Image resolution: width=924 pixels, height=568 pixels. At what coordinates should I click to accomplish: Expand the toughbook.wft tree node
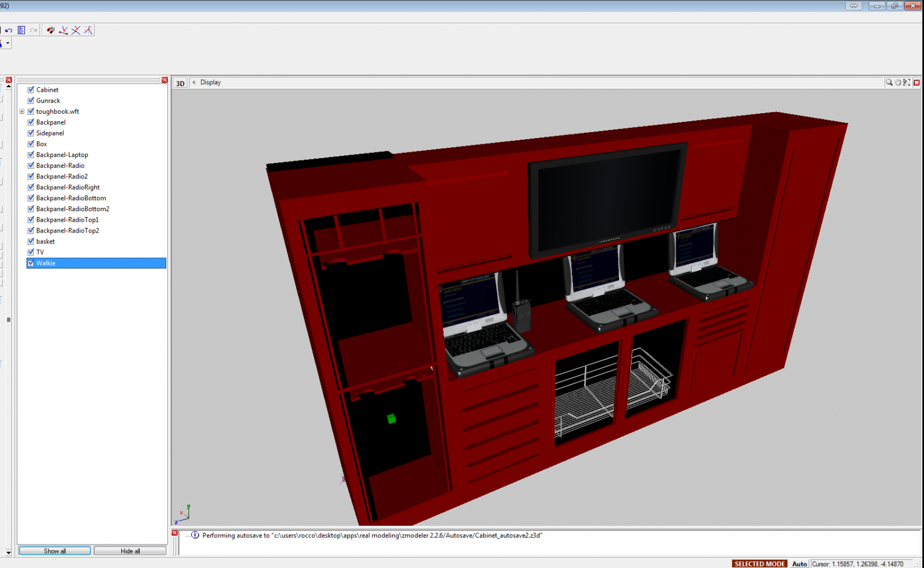coord(22,111)
